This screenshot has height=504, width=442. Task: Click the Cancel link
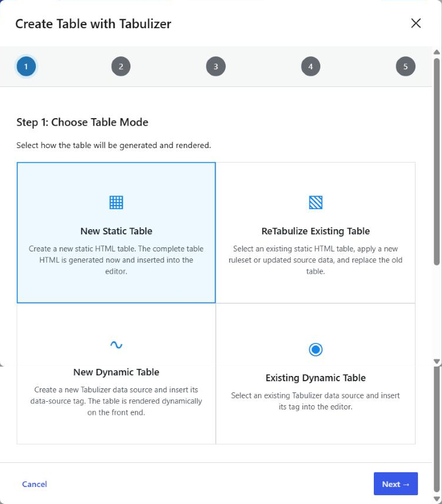35,484
